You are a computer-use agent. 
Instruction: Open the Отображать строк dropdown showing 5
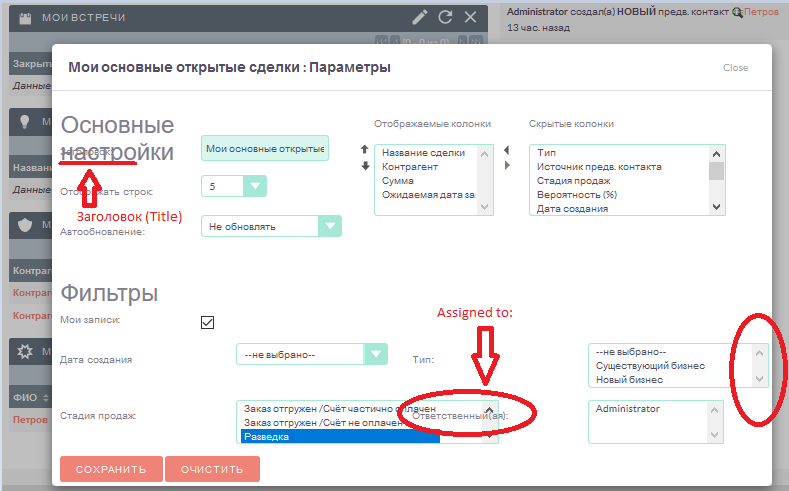[x=234, y=186]
